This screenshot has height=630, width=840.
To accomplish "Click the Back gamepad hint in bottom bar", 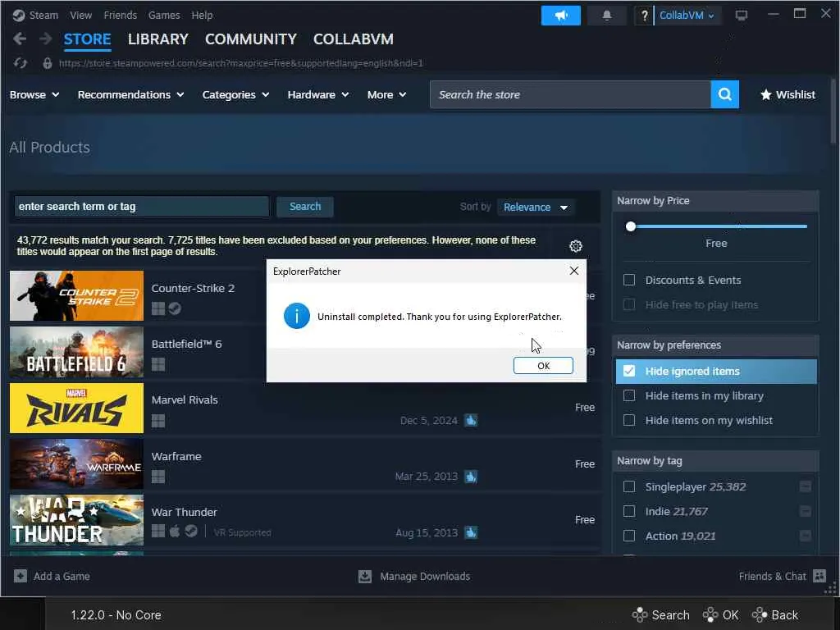I will (775, 615).
